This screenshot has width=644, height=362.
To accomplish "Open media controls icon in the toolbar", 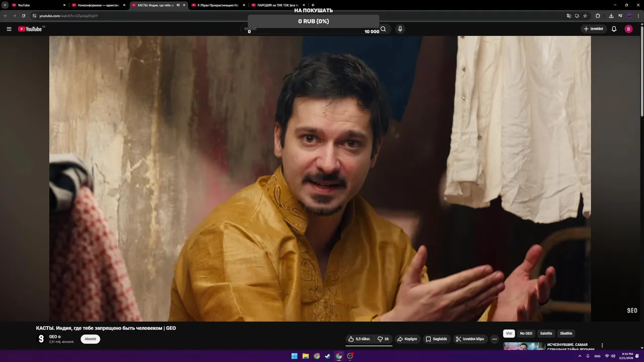I will [x=620, y=16].
